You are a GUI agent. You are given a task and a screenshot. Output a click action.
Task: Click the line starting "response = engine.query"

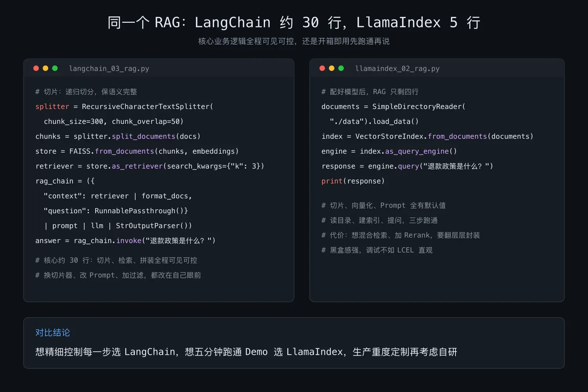pos(407,166)
